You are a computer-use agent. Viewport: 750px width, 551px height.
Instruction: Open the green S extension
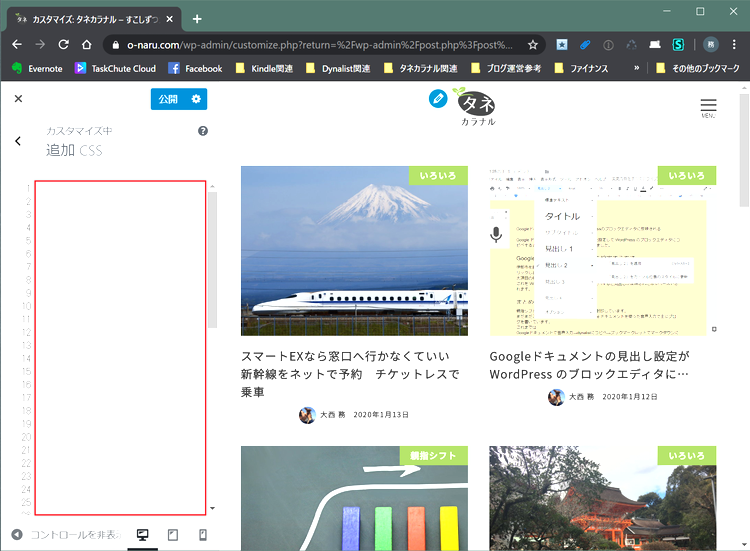(x=678, y=45)
